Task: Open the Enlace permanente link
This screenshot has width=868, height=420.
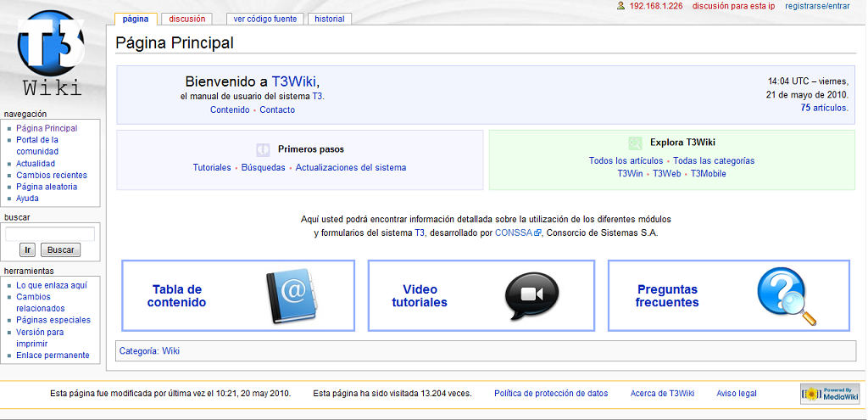Action: tap(53, 356)
